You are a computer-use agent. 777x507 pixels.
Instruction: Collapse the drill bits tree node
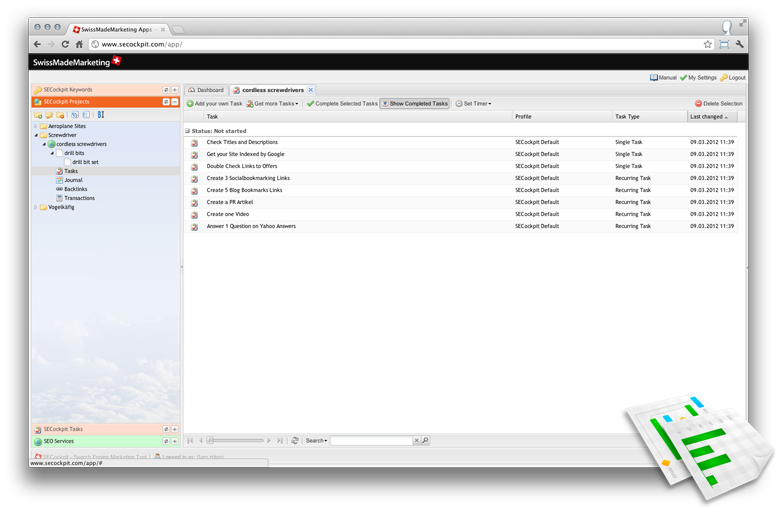point(52,153)
